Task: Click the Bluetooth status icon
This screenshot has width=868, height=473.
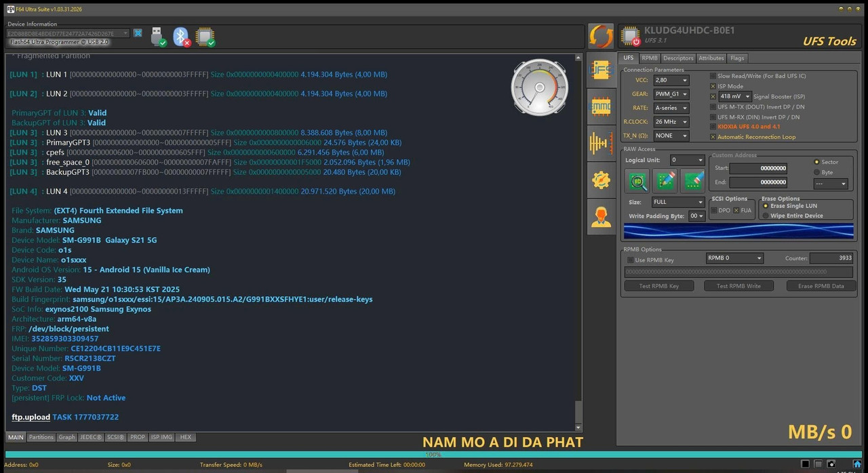Action: pyautogui.click(x=181, y=37)
